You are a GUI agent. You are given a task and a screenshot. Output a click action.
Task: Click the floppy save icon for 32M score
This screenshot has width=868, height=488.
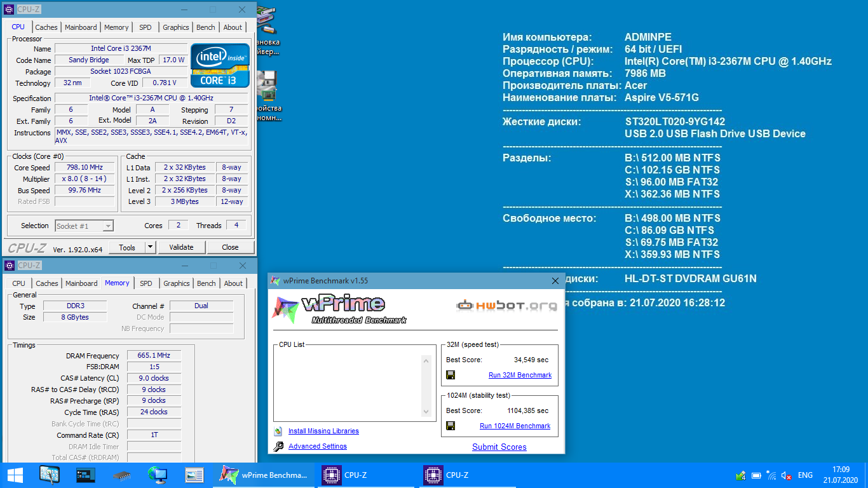point(451,375)
